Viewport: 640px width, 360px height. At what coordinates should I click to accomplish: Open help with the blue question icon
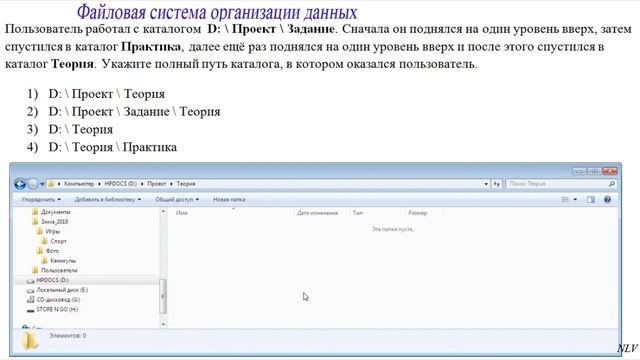pos(607,200)
